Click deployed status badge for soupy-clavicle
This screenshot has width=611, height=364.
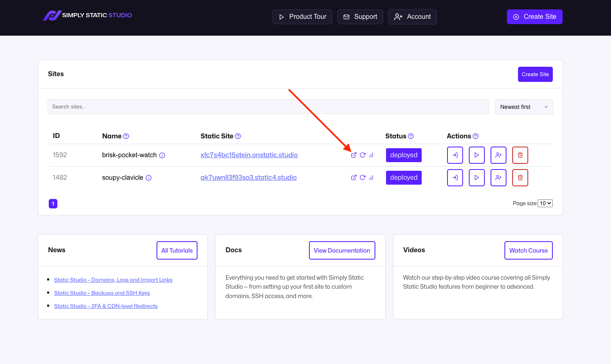(x=404, y=178)
